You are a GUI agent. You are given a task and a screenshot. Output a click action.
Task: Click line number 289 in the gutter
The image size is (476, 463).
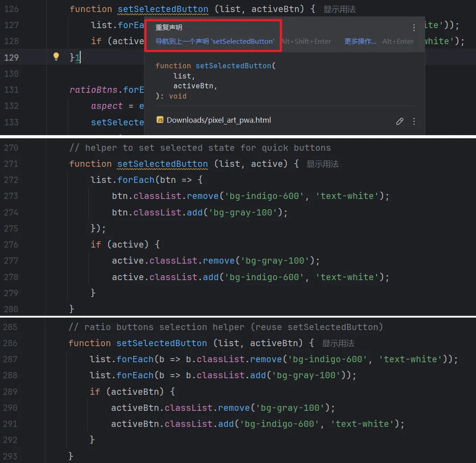[x=10, y=392]
